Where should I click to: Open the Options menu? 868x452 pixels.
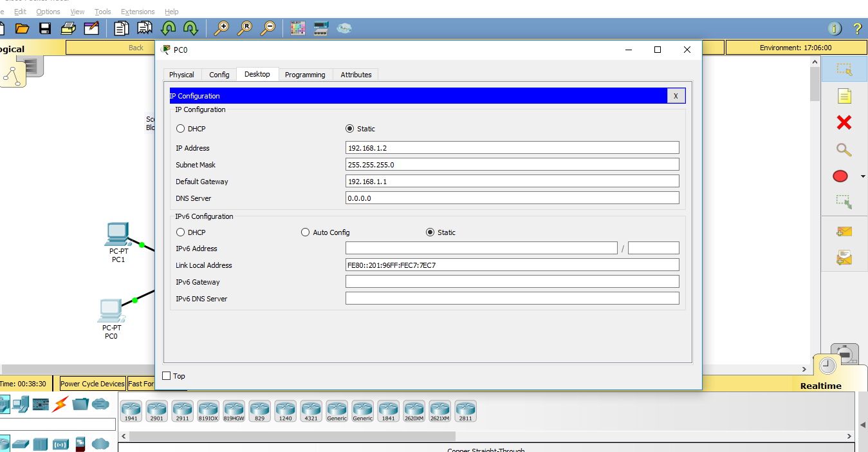click(48, 12)
